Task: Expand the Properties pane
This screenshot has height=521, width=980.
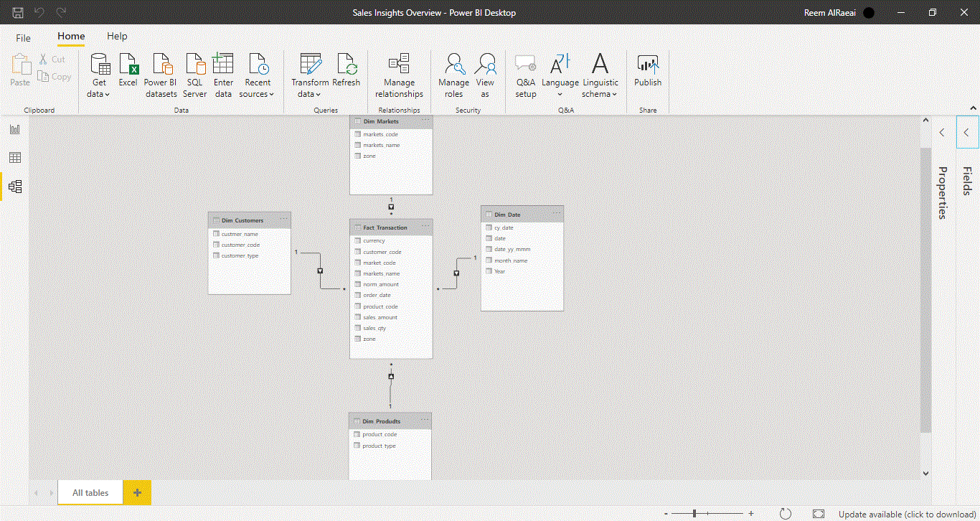Action: [942, 133]
